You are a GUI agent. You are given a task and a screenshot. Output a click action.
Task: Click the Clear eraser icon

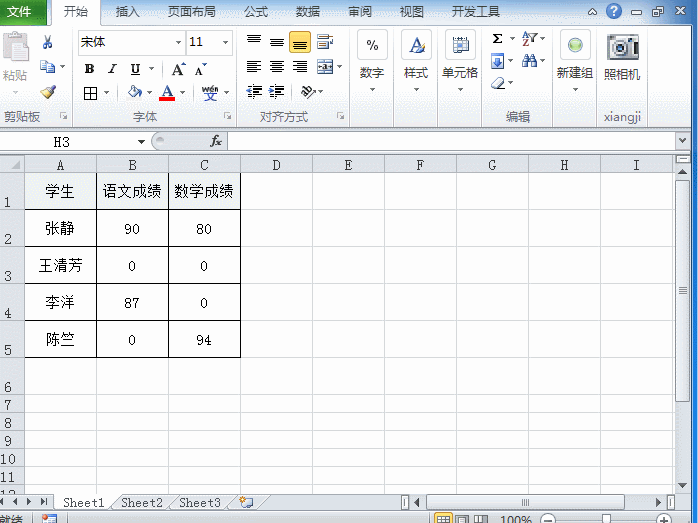pos(498,83)
